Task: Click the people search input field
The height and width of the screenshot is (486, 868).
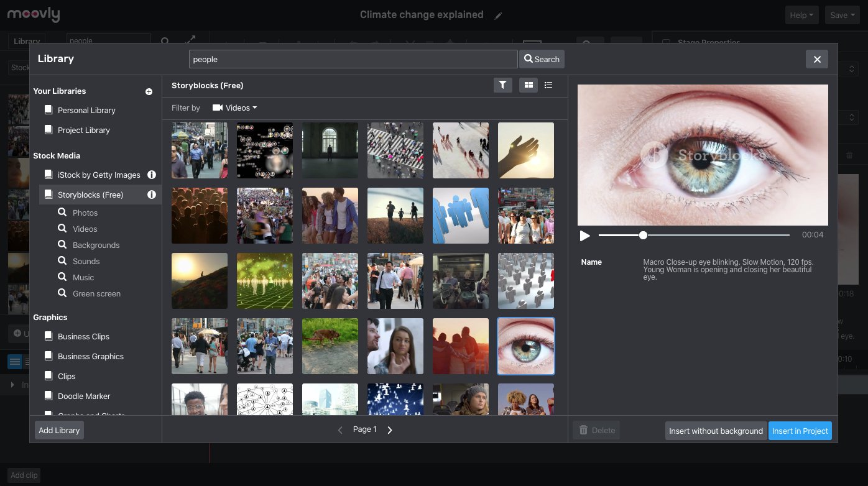Action: (x=353, y=59)
